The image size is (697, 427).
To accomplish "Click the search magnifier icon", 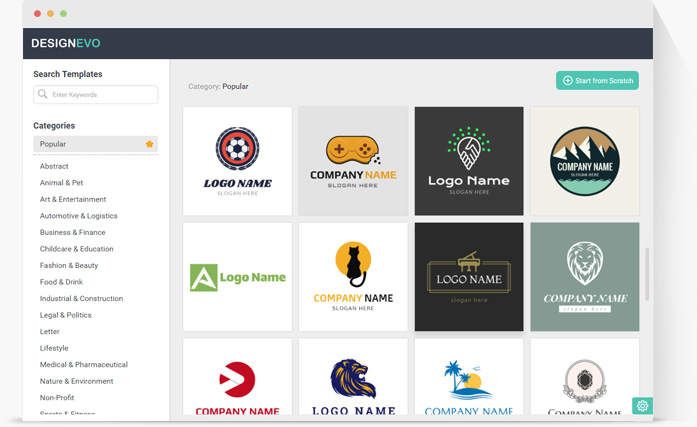I will tap(42, 94).
